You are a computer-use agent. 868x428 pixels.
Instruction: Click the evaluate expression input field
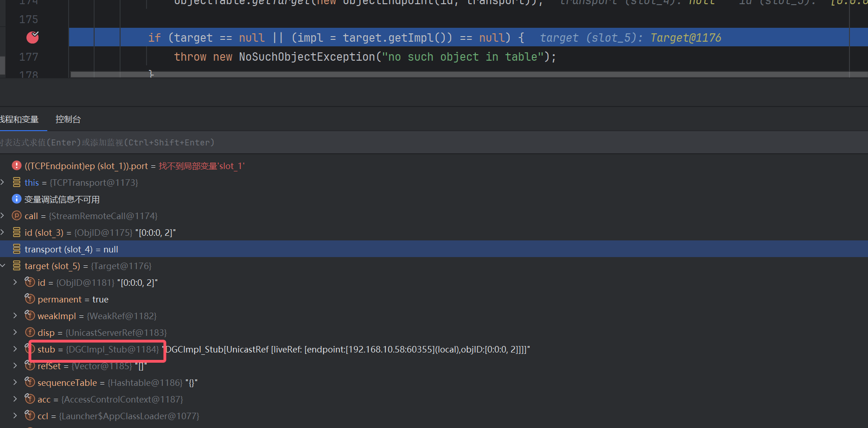click(x=278, y=142)
